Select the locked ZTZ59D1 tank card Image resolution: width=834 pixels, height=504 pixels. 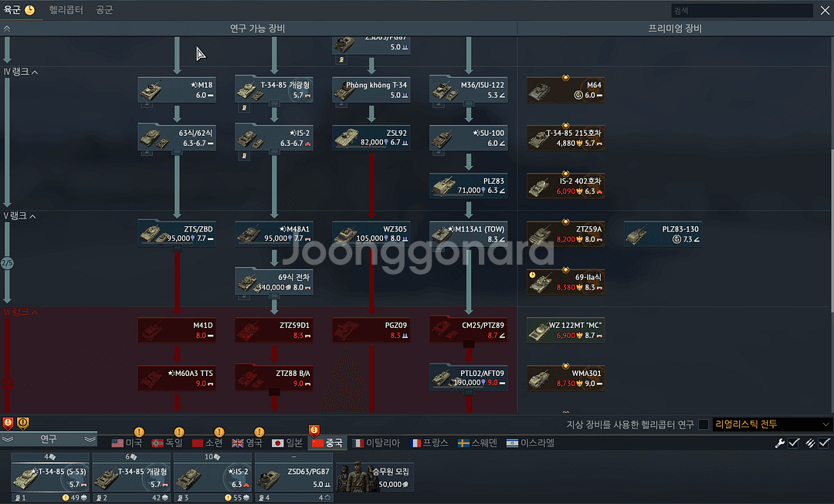click(274, 330)
